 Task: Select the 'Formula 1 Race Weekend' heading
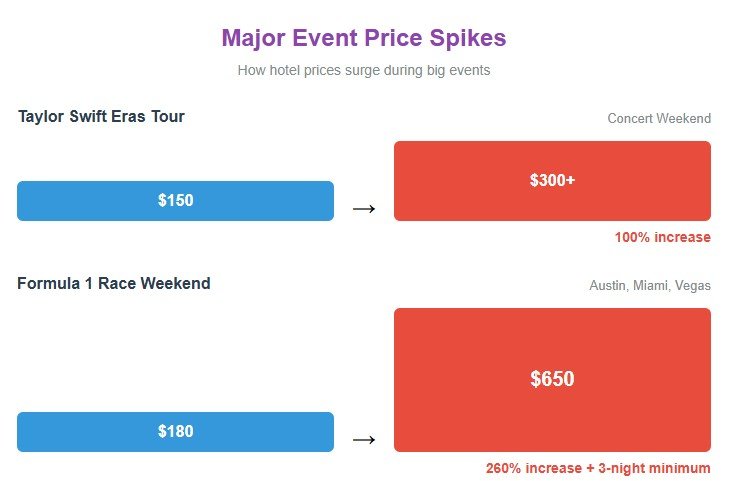114,284
